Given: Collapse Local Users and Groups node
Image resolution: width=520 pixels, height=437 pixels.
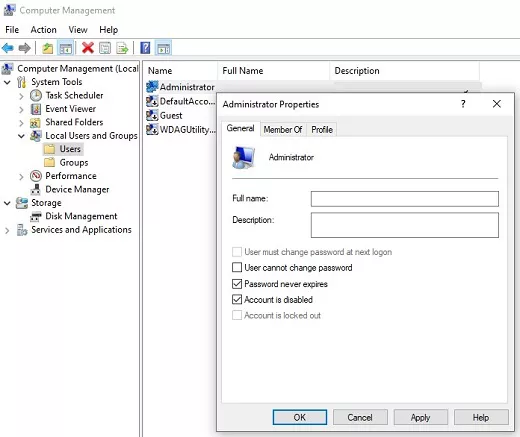Looking at the screenshot, I should (x=21, y=136).
